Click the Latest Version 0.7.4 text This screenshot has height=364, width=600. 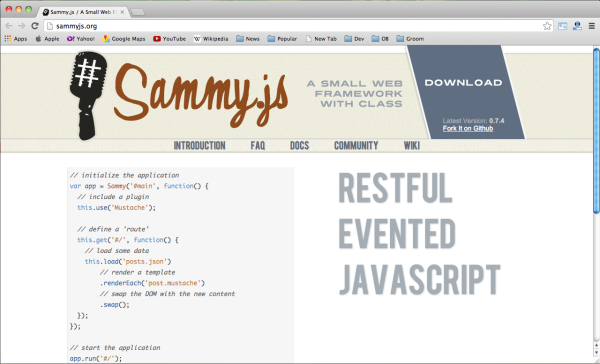click(x=473, y=121)
